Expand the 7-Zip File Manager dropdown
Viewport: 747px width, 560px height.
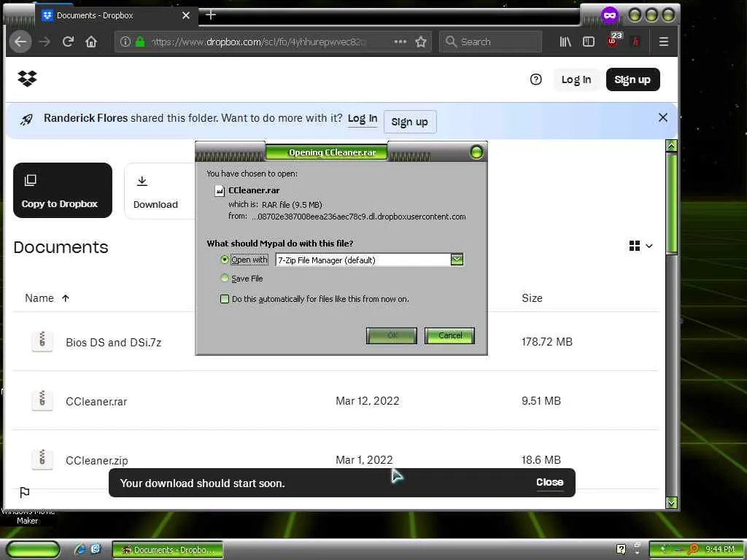click(457, 260)
